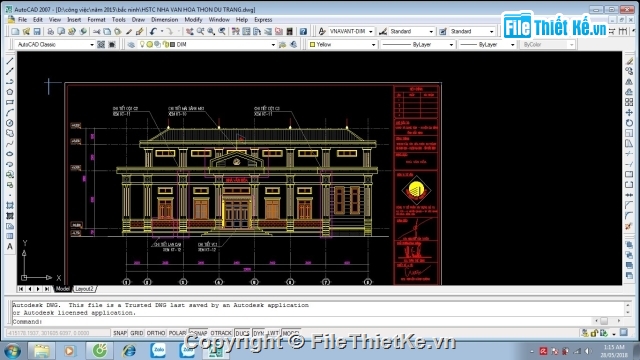Click the yellow color swatch in color control
The height and width of the screenshot is (360, 640).
(312, 44)
